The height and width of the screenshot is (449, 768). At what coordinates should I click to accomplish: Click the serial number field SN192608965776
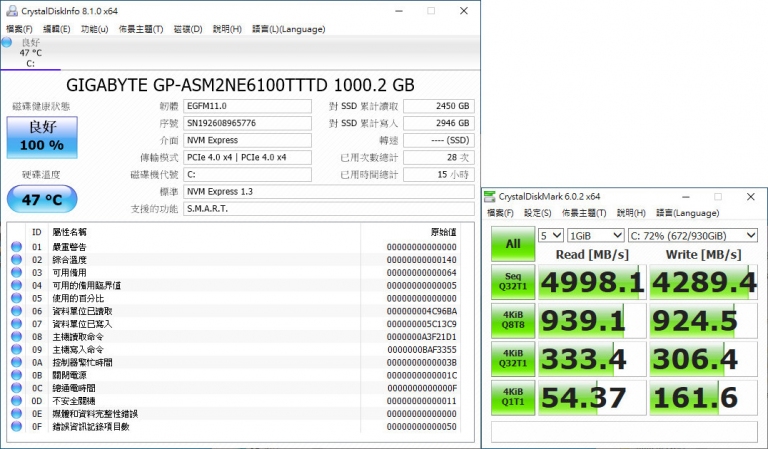pos(247,123)
